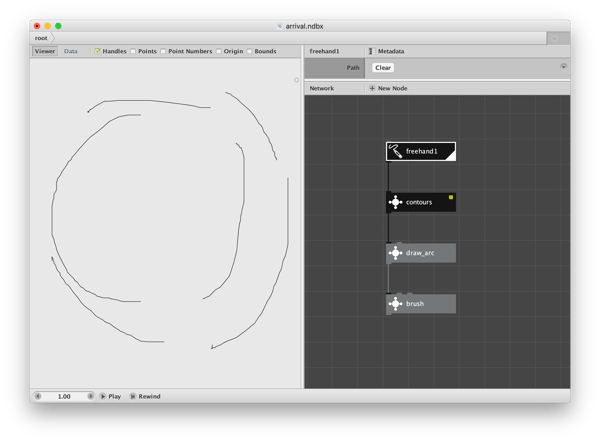The image size is (600, 442).
Task: Select the draw_arc node label
Action: click(420, 253)
